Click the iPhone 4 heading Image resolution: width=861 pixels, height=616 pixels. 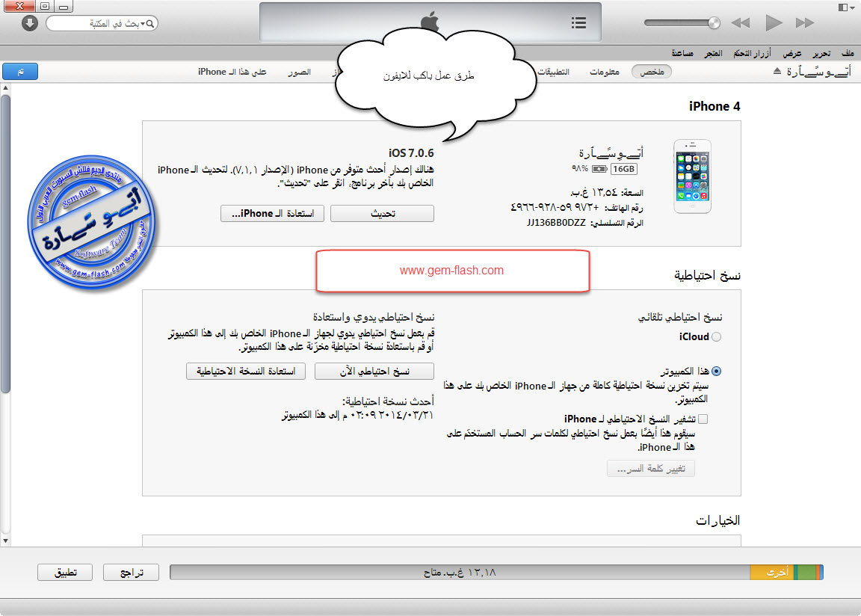pos(715,106)
